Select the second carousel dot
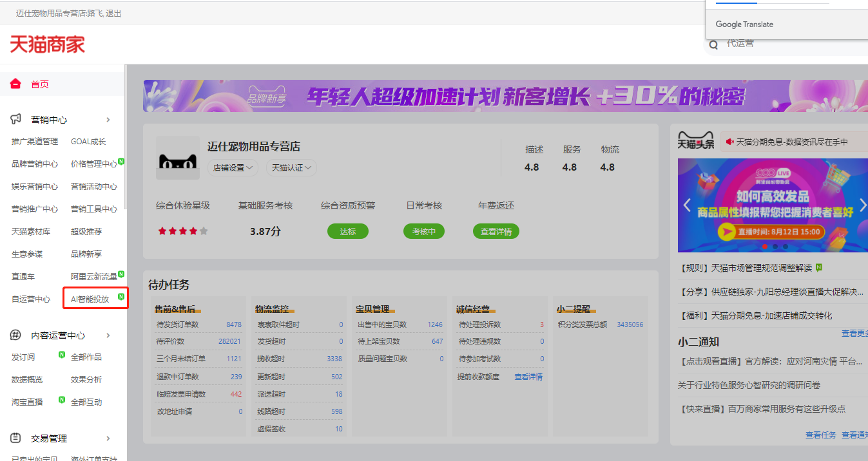Screen dimensions: 868x461 [x=775, y=246]
